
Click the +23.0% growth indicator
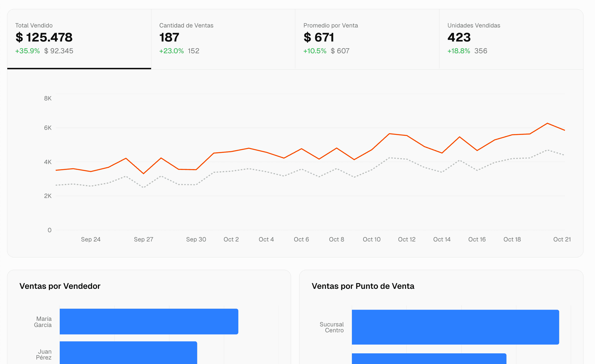tap(171, 51)
